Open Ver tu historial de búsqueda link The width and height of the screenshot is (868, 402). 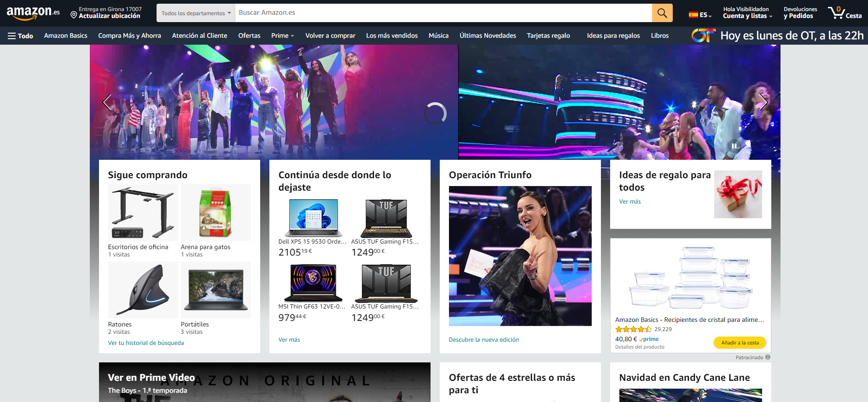pyautogui.click(x=146, y=343)
